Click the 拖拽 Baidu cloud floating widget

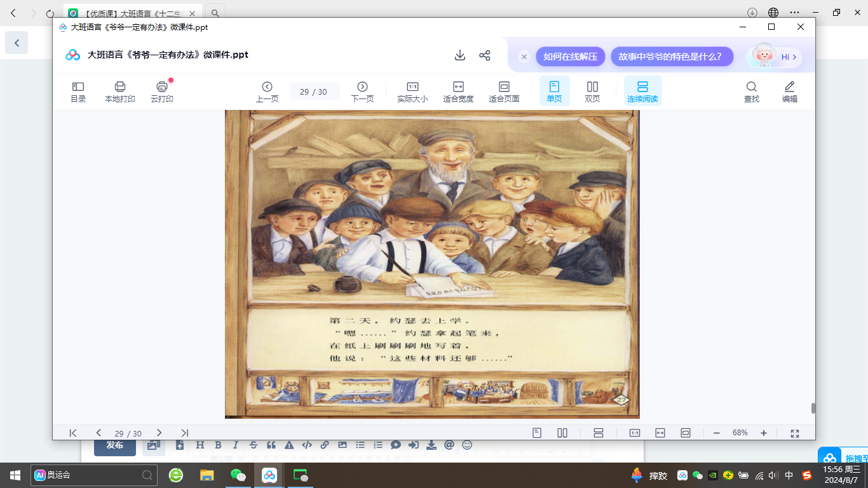pyautogui.click(x=843, y=457)
